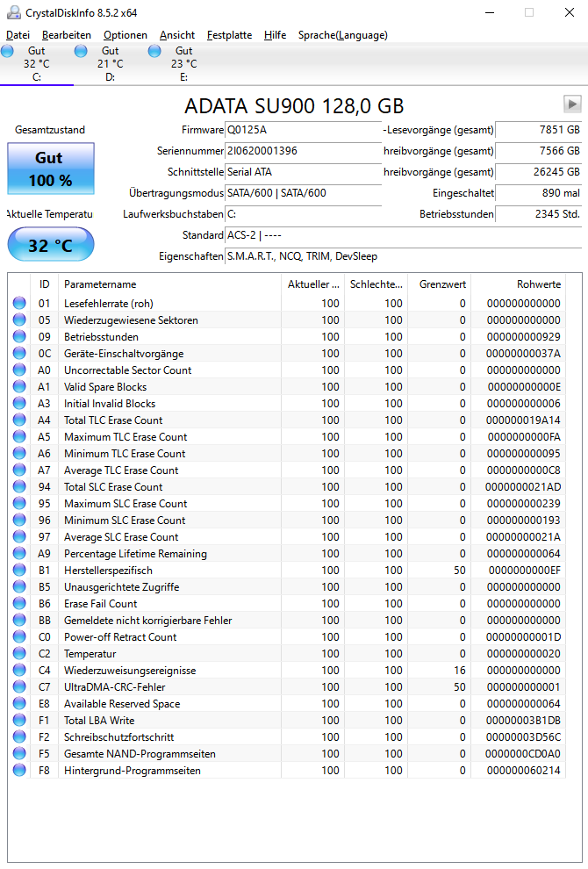Click status orb for Maximum TLC Erase Count
588x869 pixels.
(19, 436)
